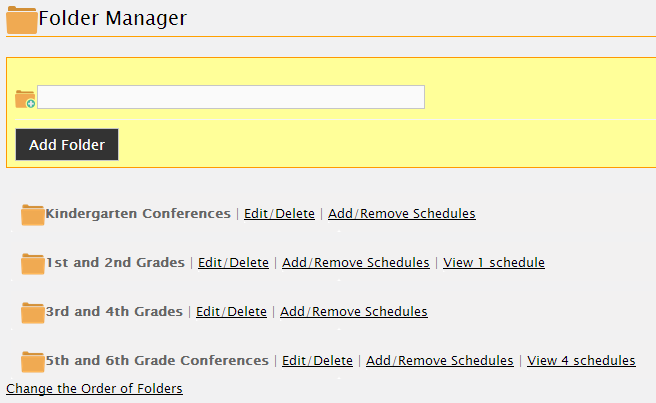This screenshot has width=656, height=403.
Task: Click the View 4 schedules link
Action: [581, 360]
